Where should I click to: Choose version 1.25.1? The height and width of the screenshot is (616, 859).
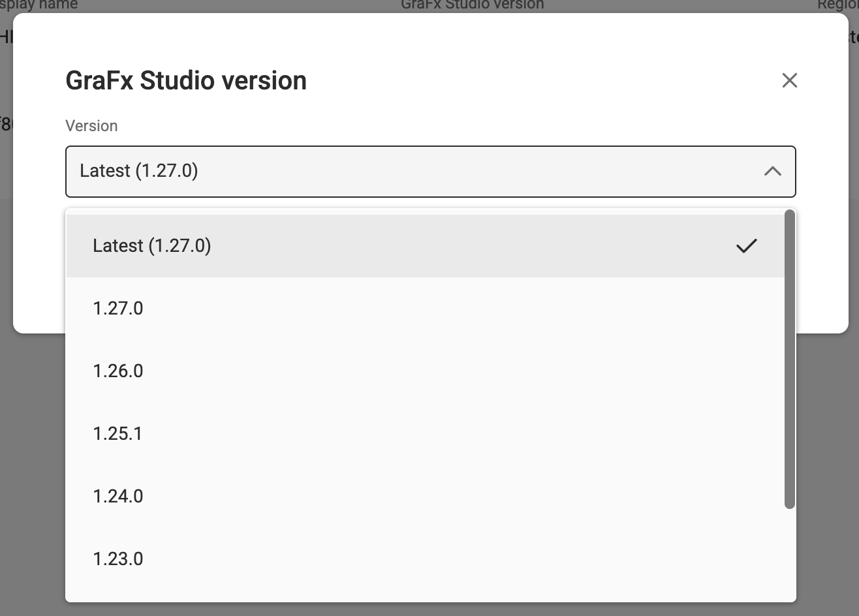tap(118, 433)
